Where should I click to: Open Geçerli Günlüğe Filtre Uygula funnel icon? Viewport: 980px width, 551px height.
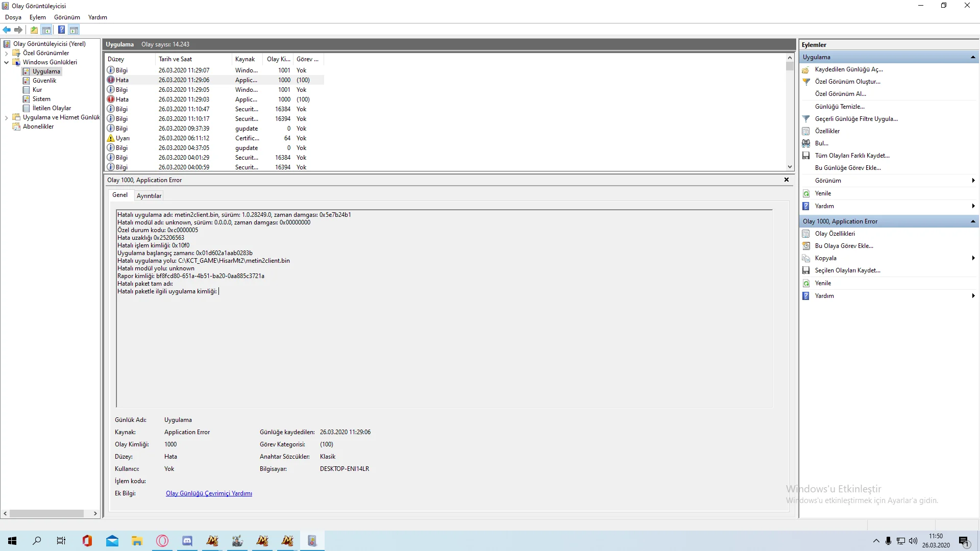tap(806, 119)
